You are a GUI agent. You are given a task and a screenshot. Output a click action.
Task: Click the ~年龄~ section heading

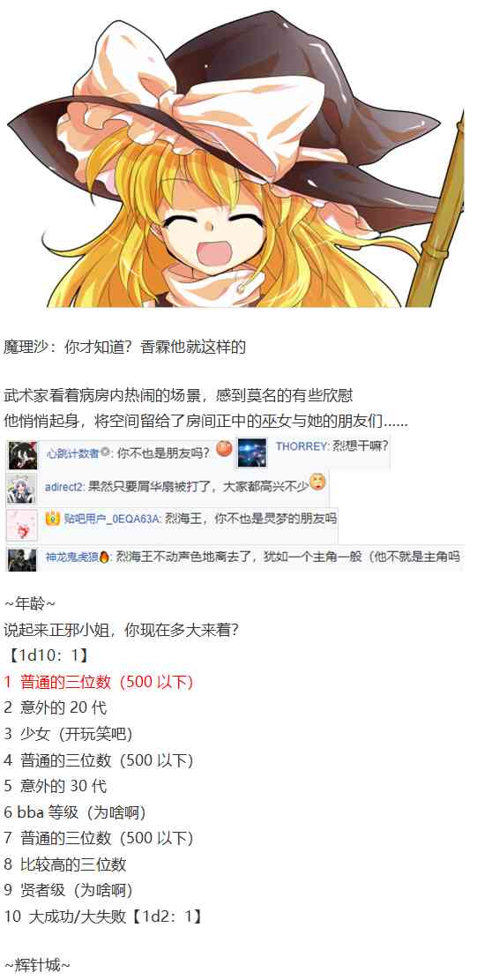tap(30, 603)
